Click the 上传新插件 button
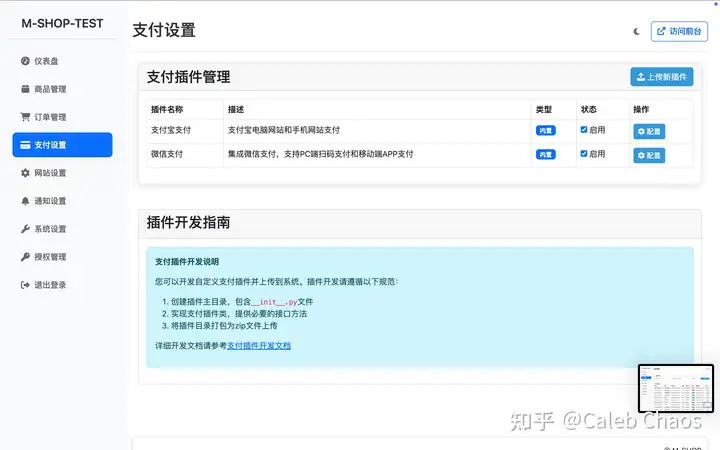 pyautogui.click(x=662, y=77)
